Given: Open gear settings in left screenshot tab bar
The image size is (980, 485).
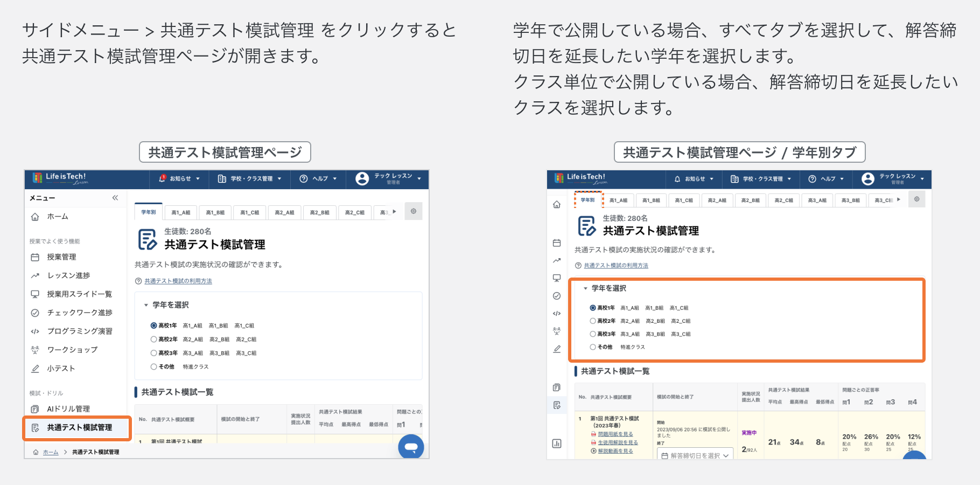Looking at the screenshot, I should [x=414, y=211].
